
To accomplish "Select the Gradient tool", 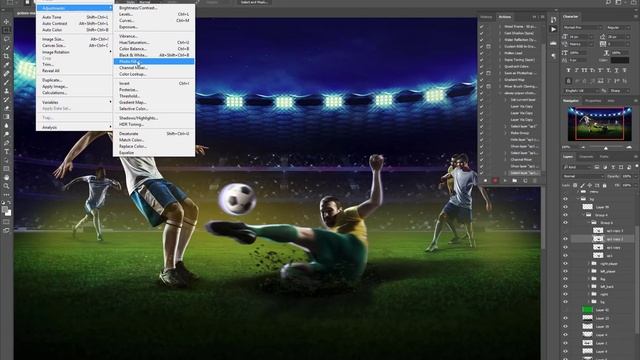I will [x=7, y=117].
